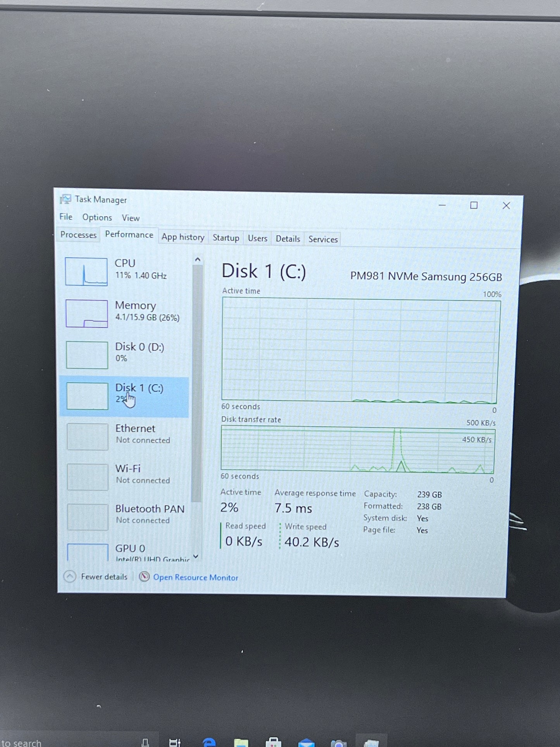Click the sidebar scroll up arrow
This screenshot has width=560, height=747.
pyautogui.click(x=198, y=259)
